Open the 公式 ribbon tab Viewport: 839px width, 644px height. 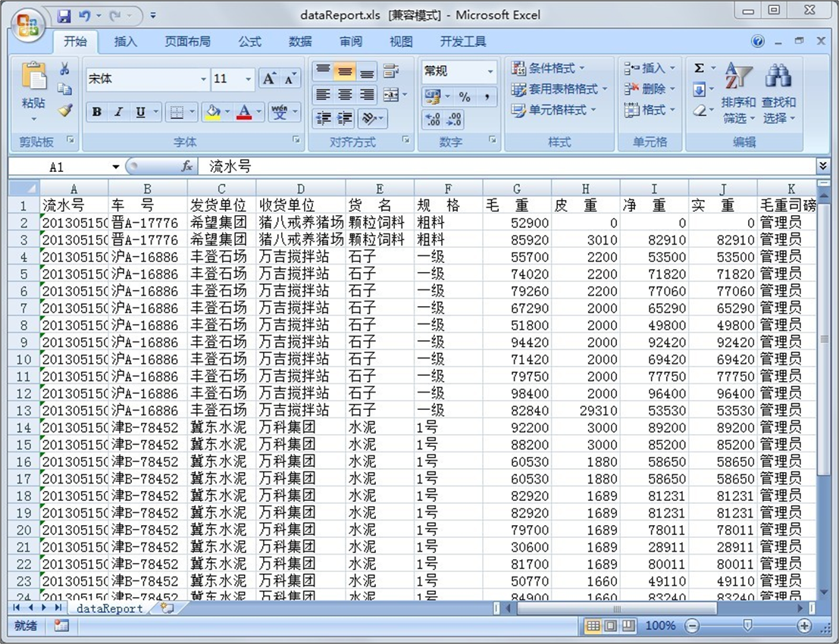pyautogui.click(x=249, y=42)
